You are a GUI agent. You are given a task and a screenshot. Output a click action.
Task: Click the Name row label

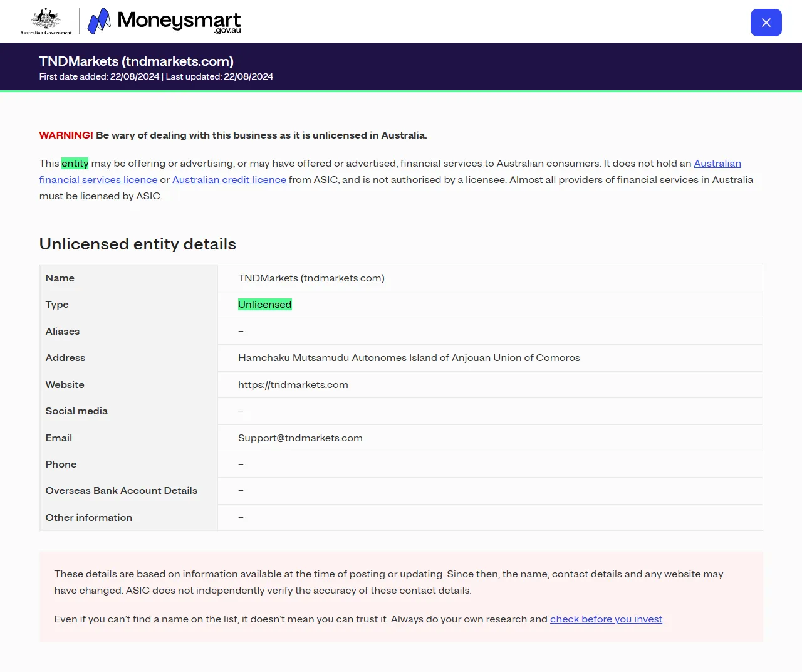click(x=60, y=278)
